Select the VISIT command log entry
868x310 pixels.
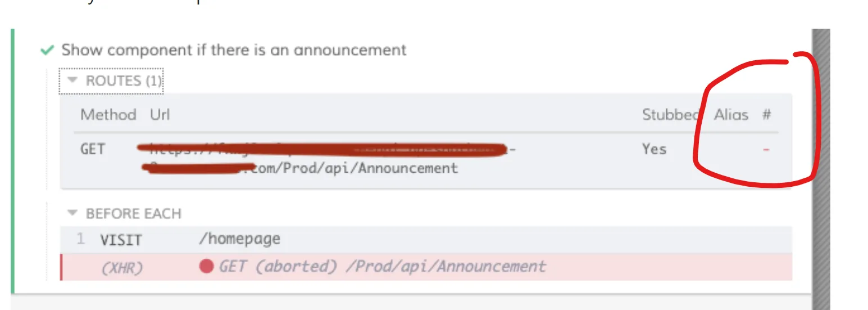click(121, 240)
